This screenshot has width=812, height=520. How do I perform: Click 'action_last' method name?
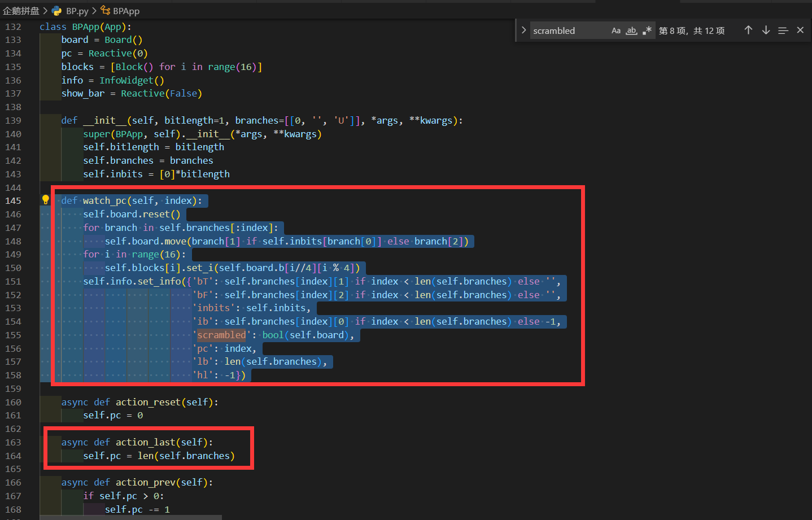[145, 442]
